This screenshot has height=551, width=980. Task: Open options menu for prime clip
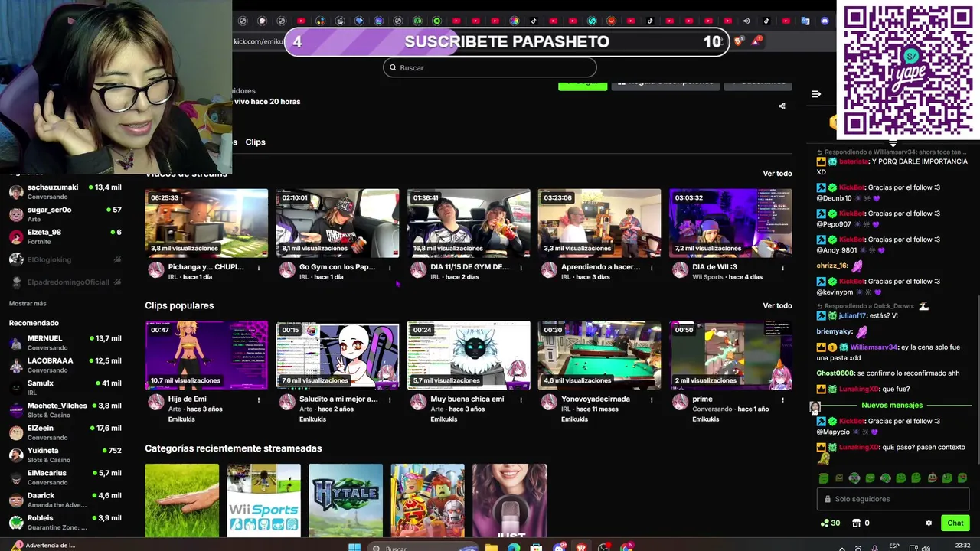pyautogui.click(x=782, y=399)
